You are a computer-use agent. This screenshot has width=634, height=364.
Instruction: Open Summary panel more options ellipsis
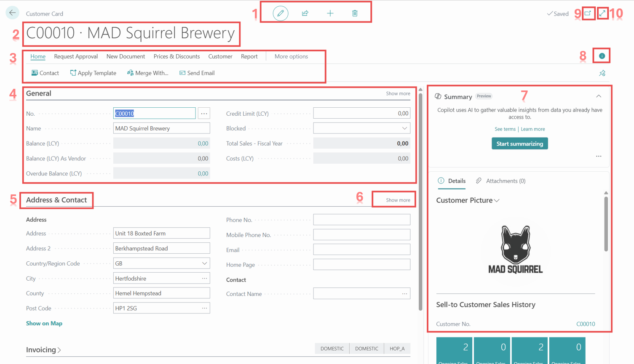pos(599,156)
